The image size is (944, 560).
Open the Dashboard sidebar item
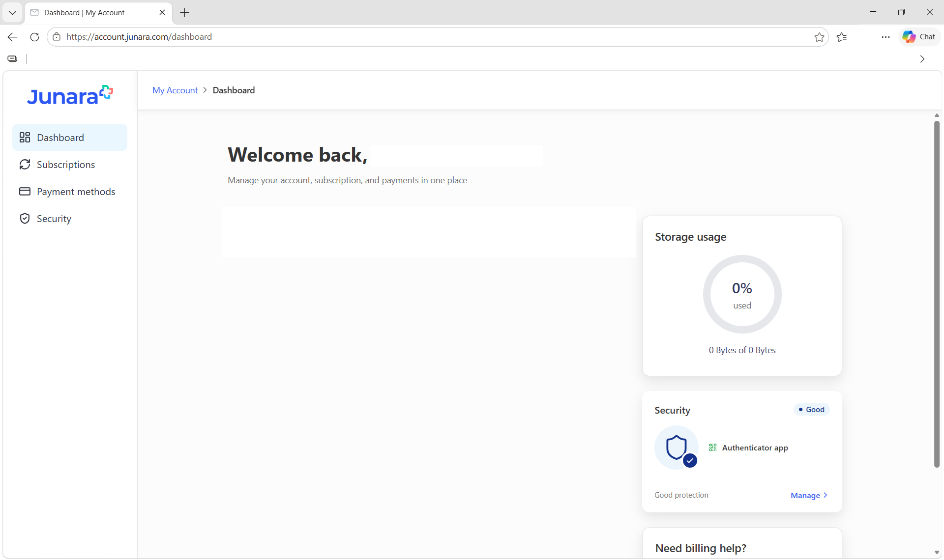(70, 138)
